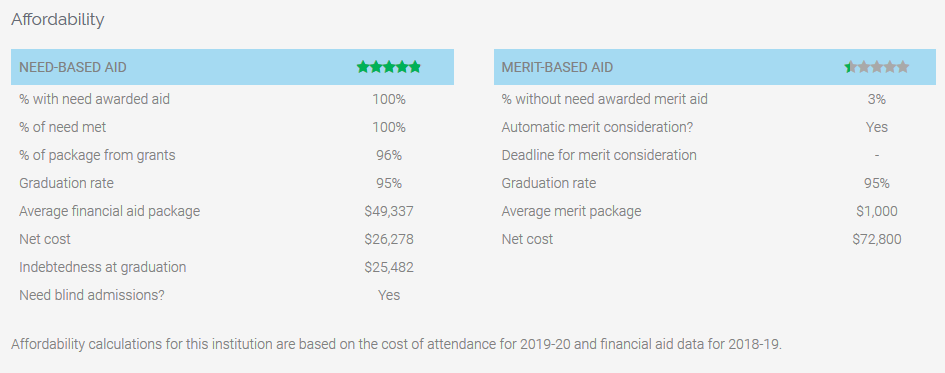Viewport: 945px width, 373px height.
Task: Click the merit-based net cost $72,800
Action: point(877,239)
